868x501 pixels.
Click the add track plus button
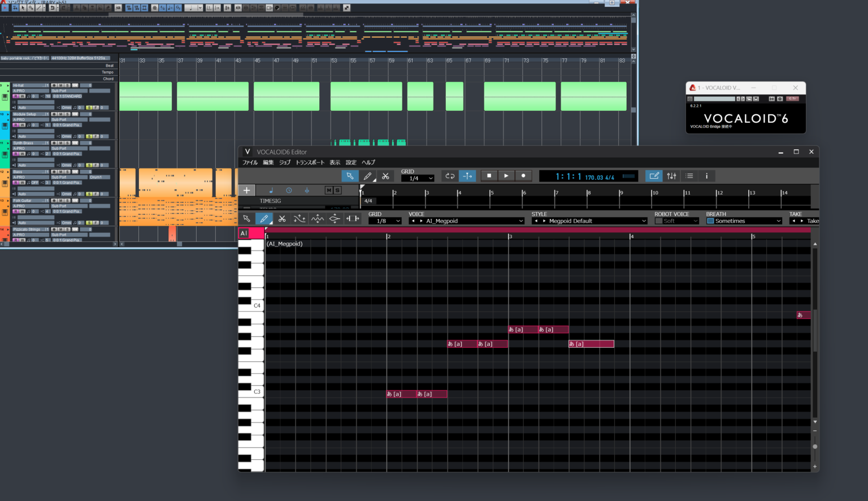246,191
